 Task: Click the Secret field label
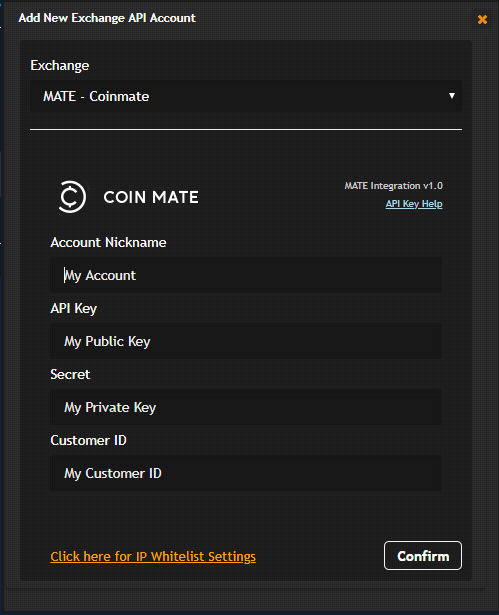click(70, 374)
